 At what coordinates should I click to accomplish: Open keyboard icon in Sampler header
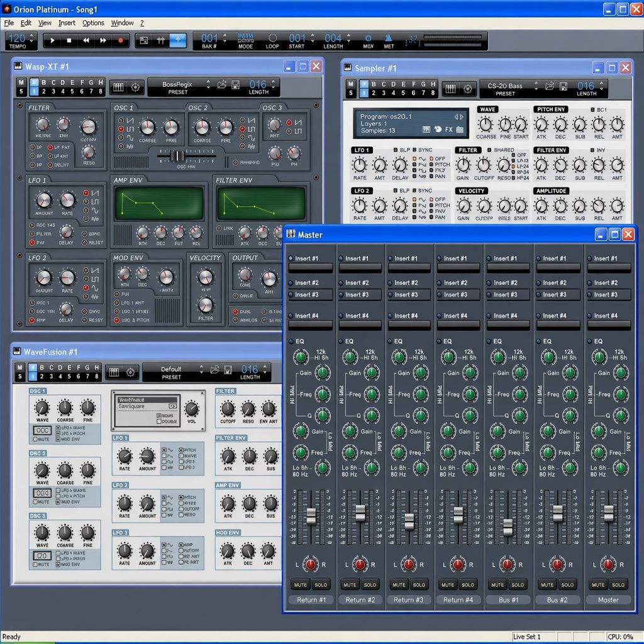click(450, 89)
